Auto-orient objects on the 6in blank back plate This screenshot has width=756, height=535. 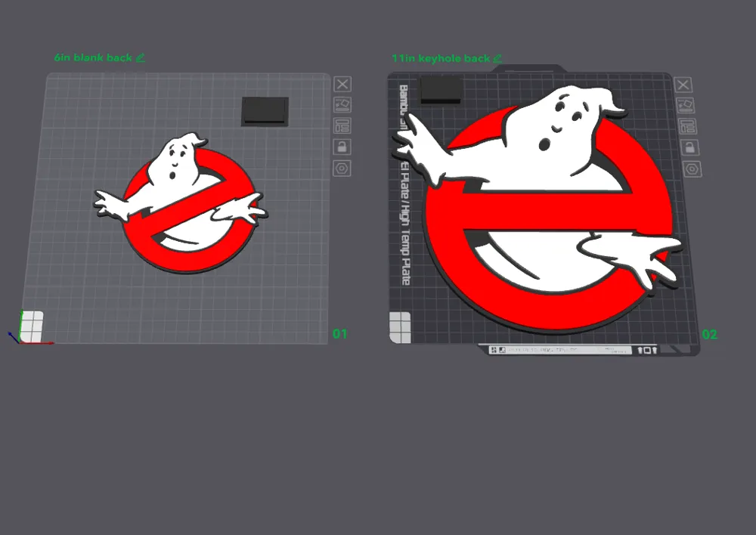click(x=342, y=104)
